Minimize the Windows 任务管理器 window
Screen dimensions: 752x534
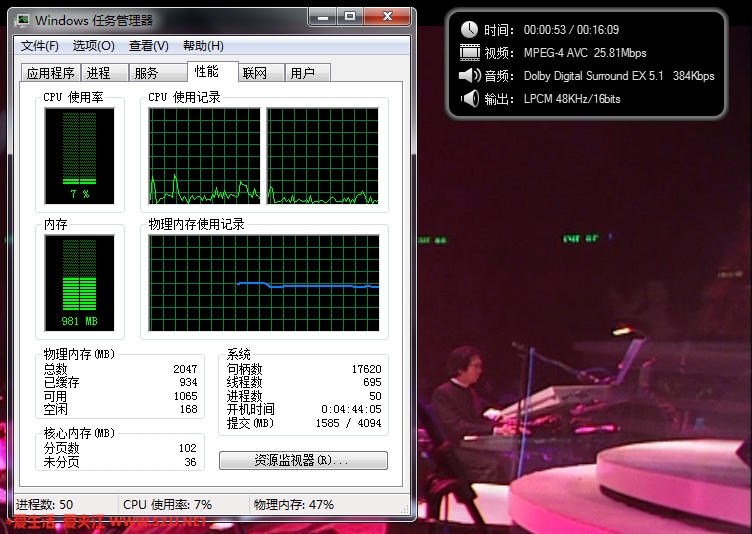(x=323, y=17)
